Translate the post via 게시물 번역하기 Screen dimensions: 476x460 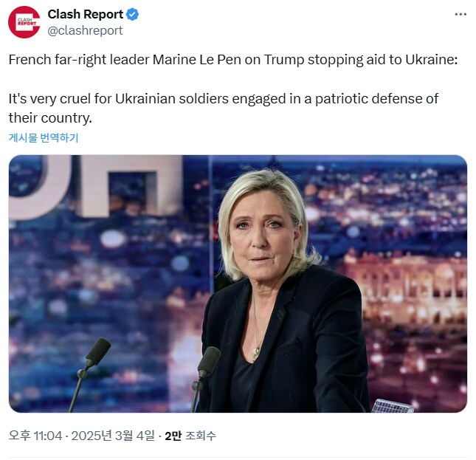(x=44, y=137)
